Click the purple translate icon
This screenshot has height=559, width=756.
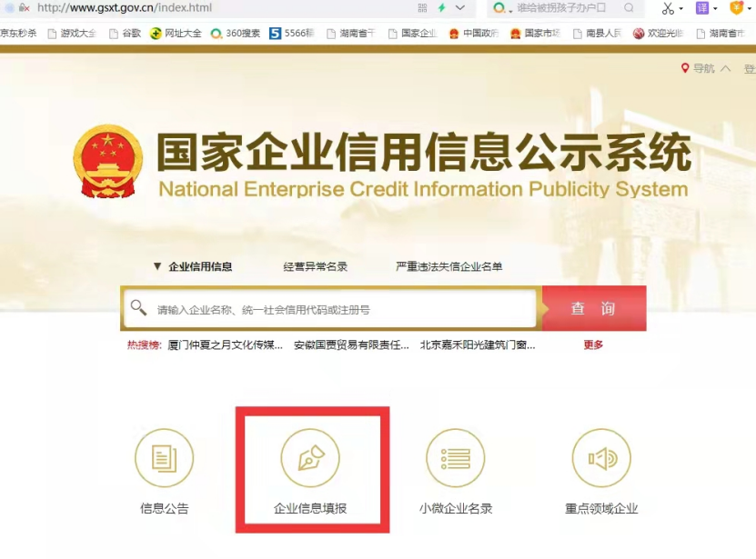702,7
